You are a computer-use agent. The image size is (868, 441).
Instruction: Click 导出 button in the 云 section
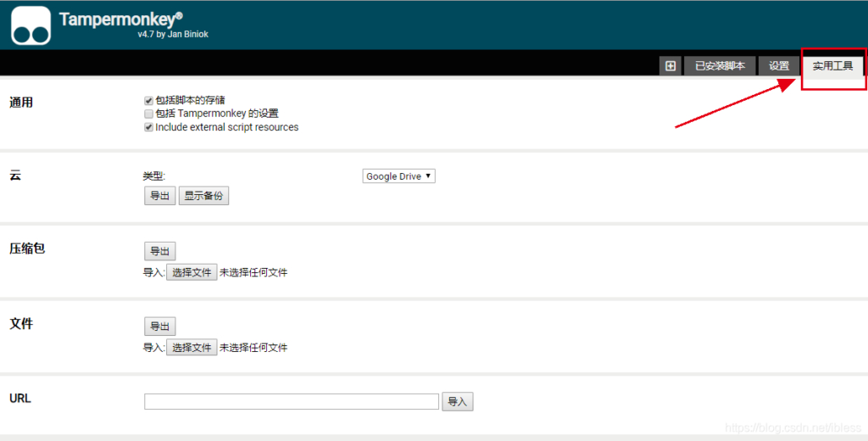(x=160, y=196)
